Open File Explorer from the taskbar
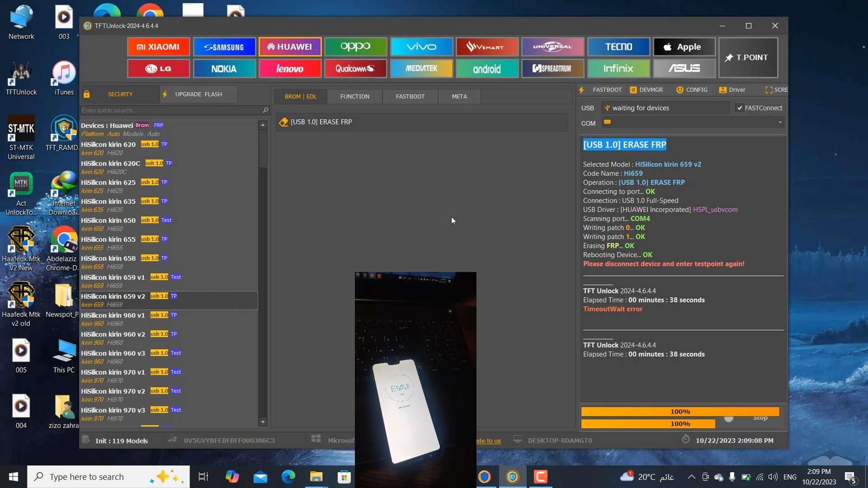The image size is (868, 488). (316, 477)
